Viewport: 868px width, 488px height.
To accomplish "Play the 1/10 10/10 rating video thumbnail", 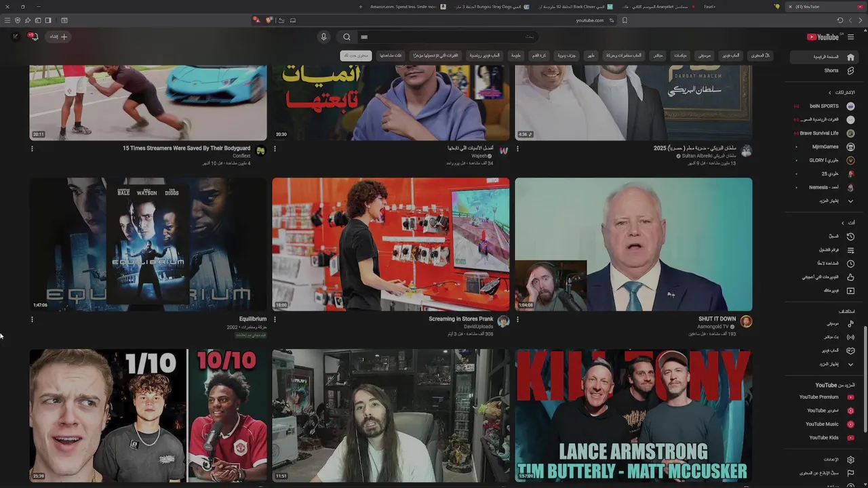I will click(x=148, y=415).
